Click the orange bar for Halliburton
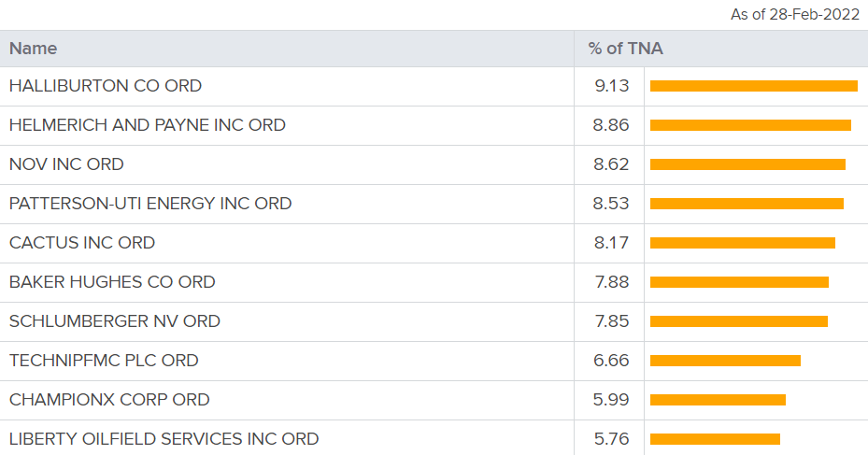Viewport: 868px width, 455px height. coord(753,86)
